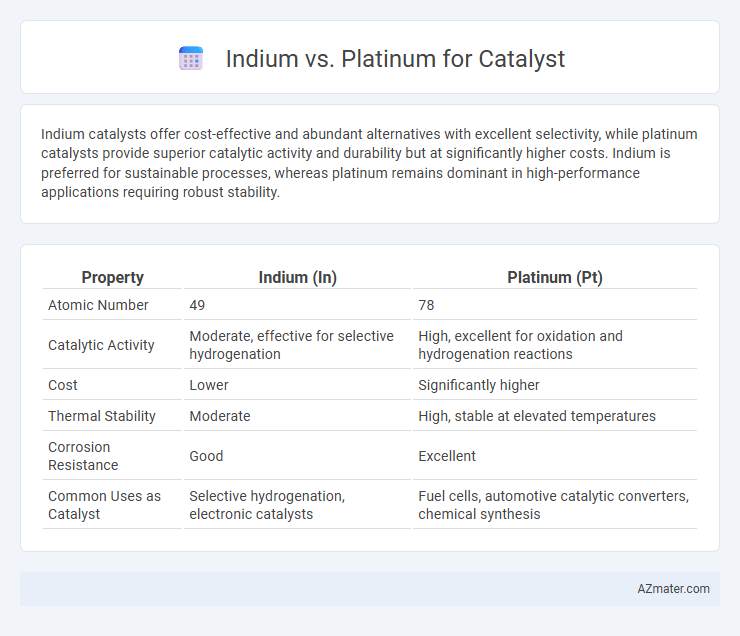Viewport: 740px width, 636px height.
Task: Click the intro paragraph about indium catalysts
Action: pyautogui.click(x=369, y=163)
